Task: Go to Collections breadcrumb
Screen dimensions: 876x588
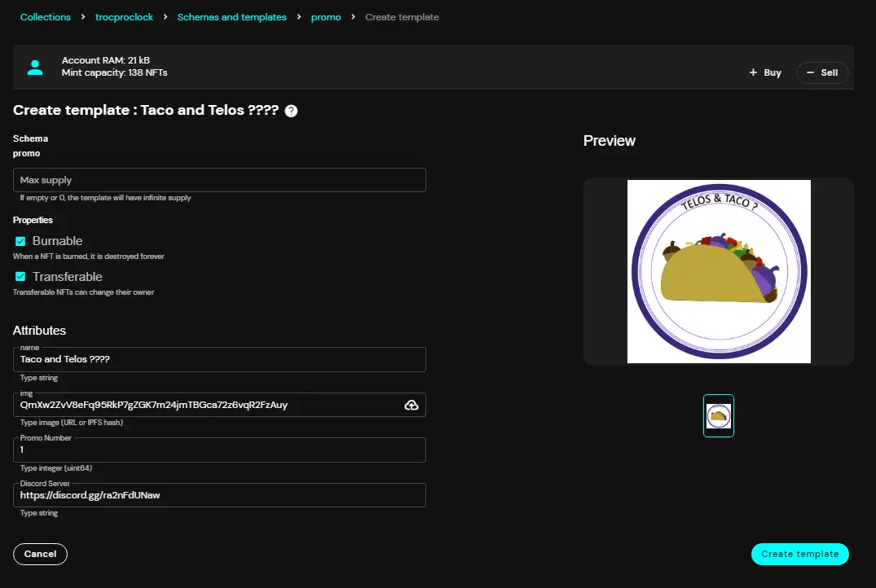Action: [46, 17]
